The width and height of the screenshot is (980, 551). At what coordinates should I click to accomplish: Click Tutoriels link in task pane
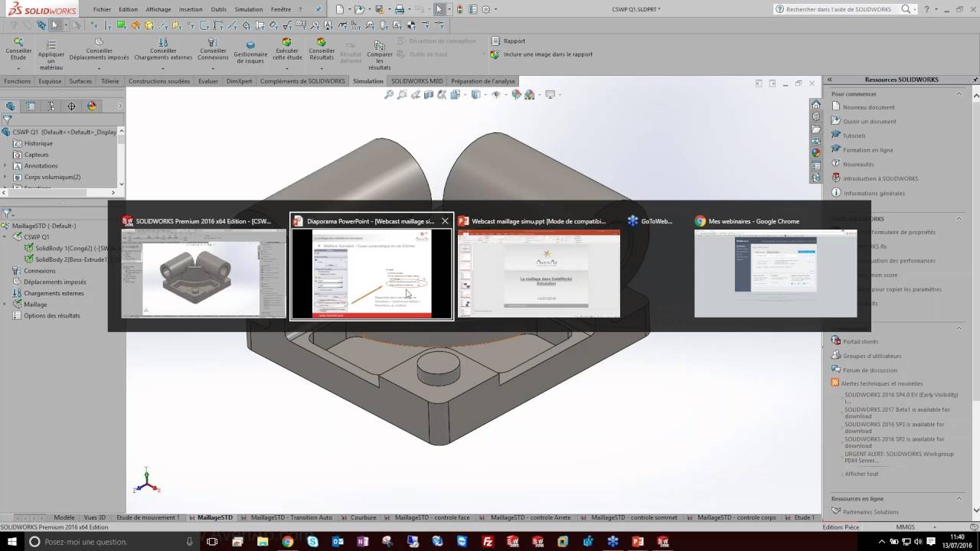(x=854, y=135)
